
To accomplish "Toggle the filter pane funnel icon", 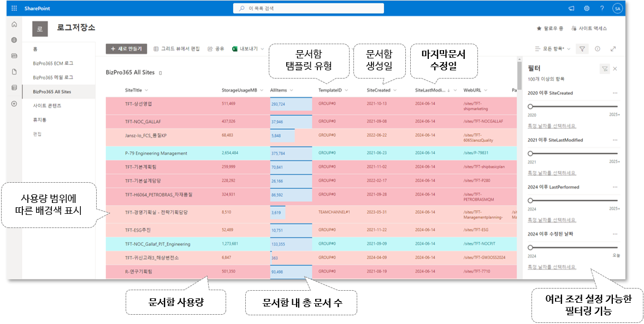I will click(582, 49).
